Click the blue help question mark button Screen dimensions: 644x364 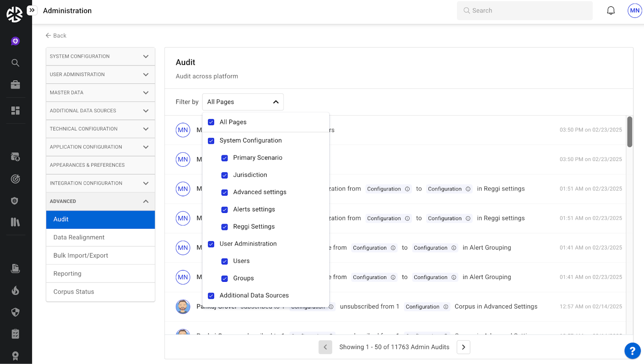632,350
